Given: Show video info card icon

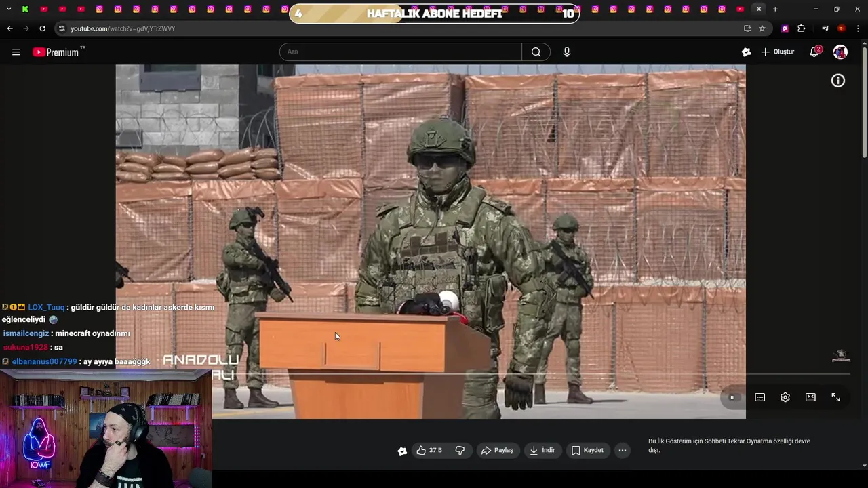Looking at the screenshot, I should 838,81.
